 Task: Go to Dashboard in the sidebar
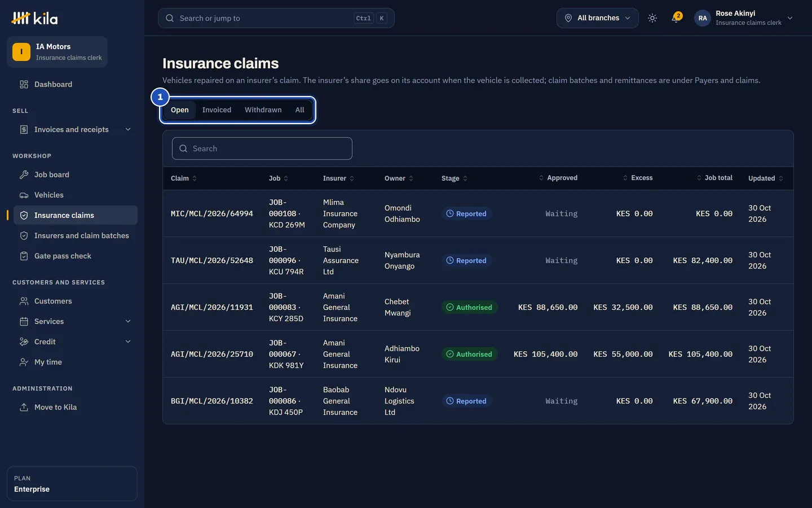pos(76,84)
